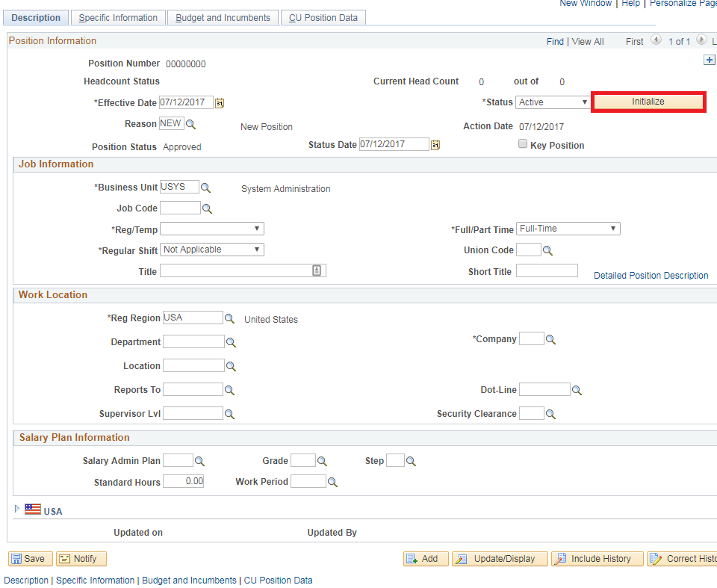Click bottom Budget and Incumbents link
Screen dimensions: 717x588
point(189,581)
